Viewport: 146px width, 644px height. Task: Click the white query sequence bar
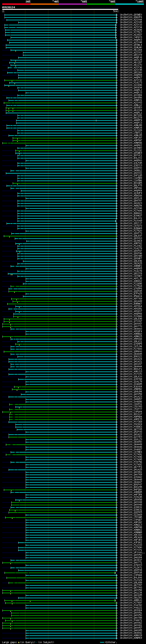coord(60,10)
